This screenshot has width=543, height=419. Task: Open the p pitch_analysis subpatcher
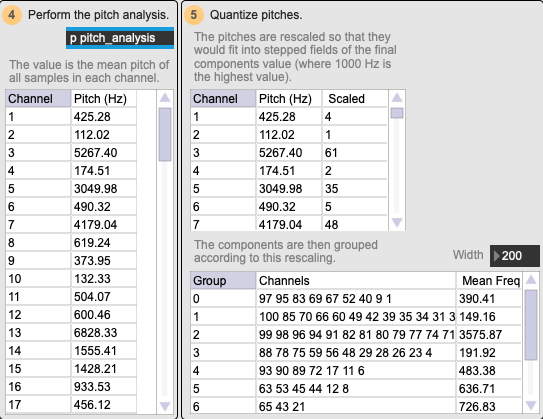coord(120,38)
